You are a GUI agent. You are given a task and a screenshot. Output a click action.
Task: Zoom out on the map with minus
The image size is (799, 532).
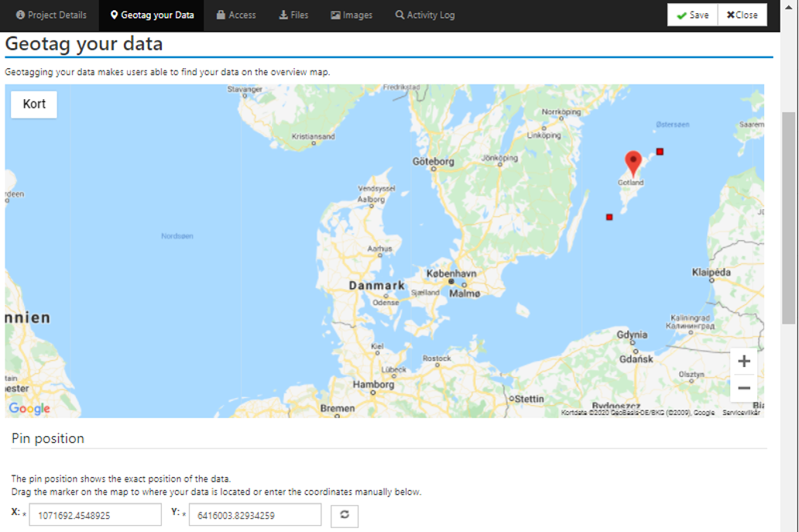pos(744,388)
